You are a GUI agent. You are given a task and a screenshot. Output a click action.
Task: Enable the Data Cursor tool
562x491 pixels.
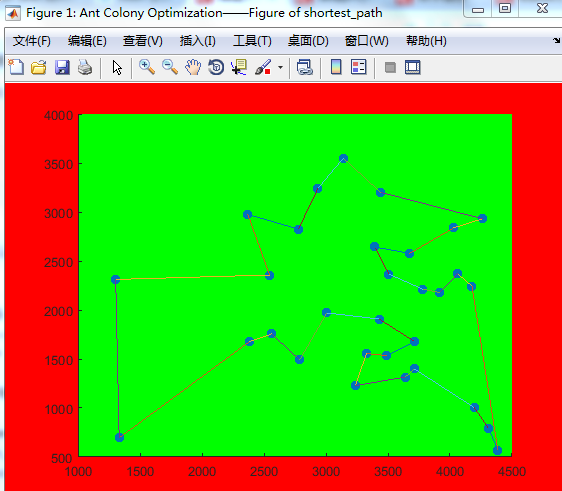239,67
